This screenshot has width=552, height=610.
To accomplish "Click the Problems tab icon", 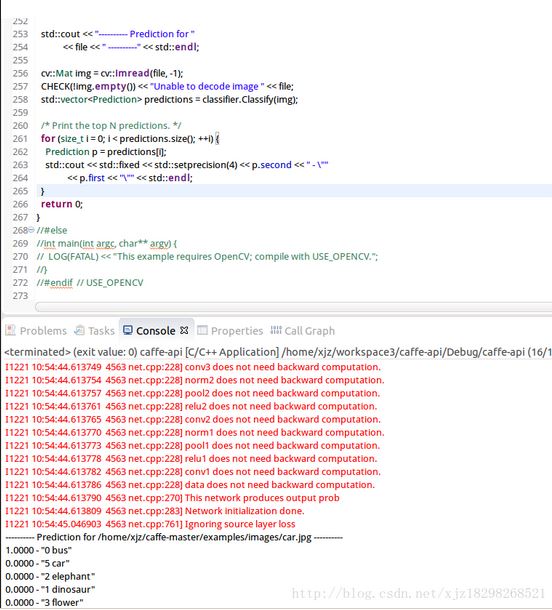I will coord(11,330).
